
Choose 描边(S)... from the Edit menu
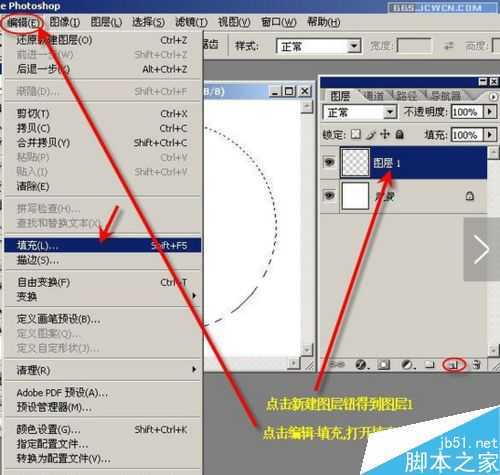click(103, 260)
